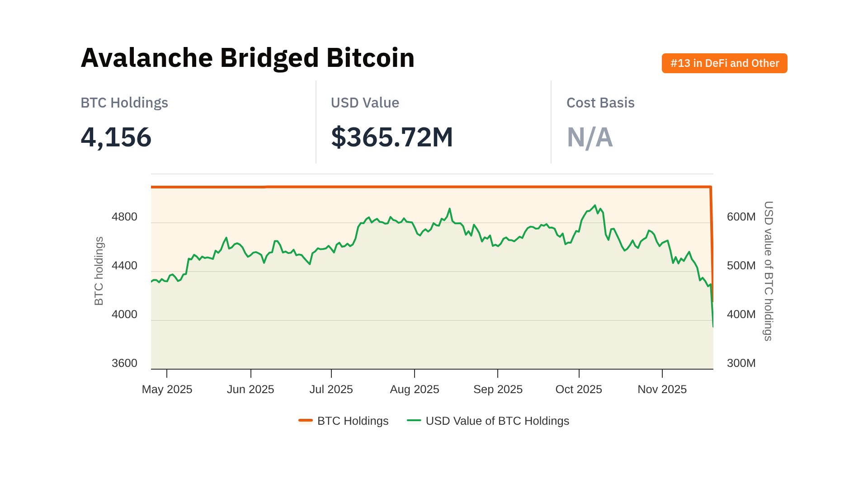Click the Sep 2025 axis label

pos(498,389)
